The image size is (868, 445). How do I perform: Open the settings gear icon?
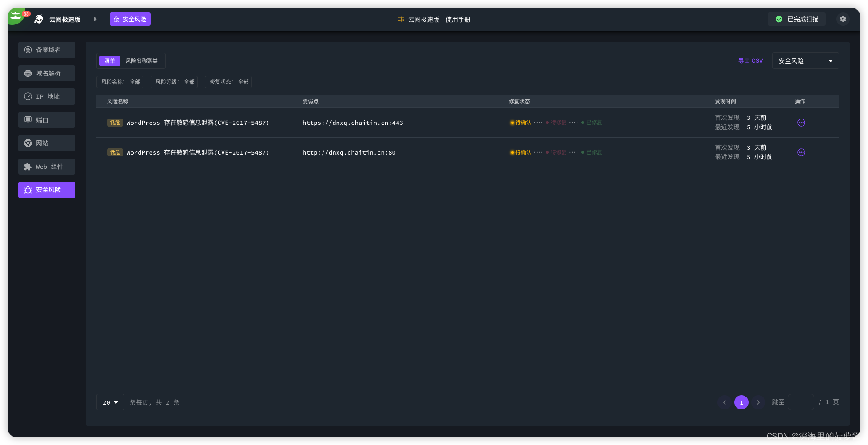coord(843,19)
